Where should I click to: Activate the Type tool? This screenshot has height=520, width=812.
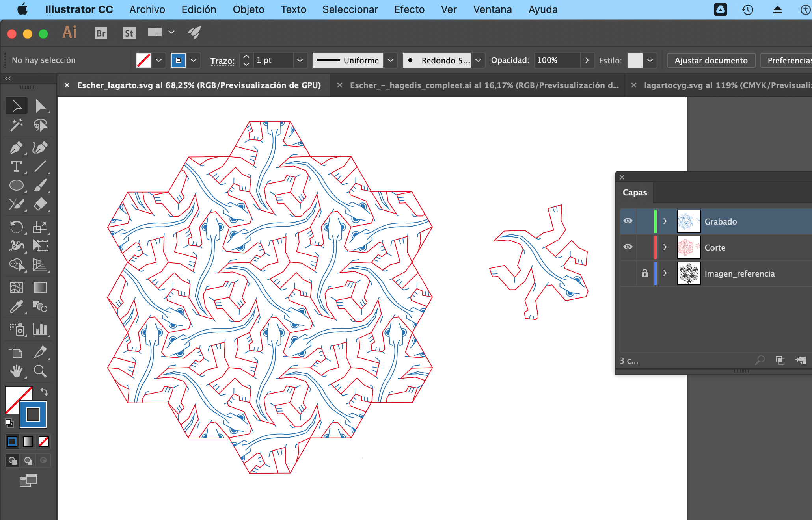coord(17,167)
